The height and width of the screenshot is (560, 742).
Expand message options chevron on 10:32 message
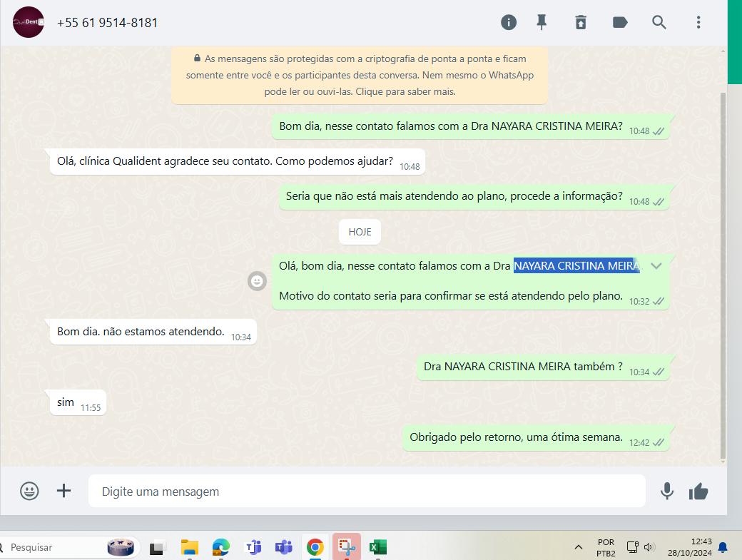pyautogui.click(x=656, y=266)
